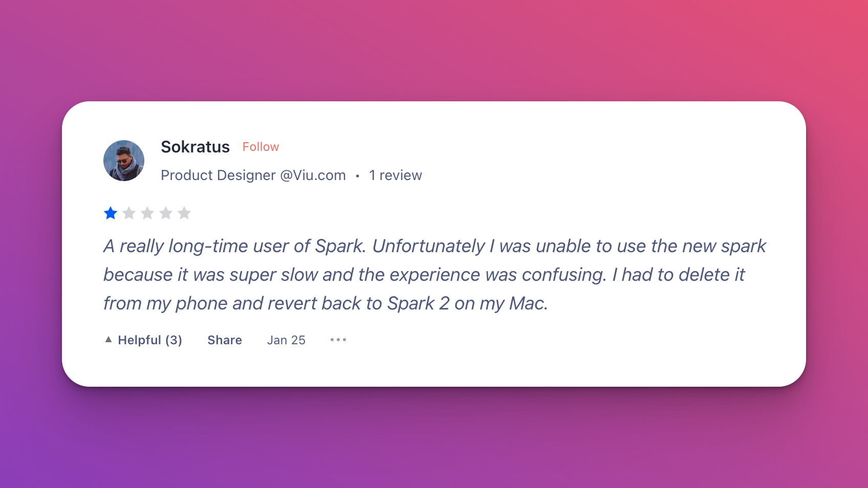868x488 pixels.
Task: Click Product Designer @Viu.com text
Action: [253, 175]
